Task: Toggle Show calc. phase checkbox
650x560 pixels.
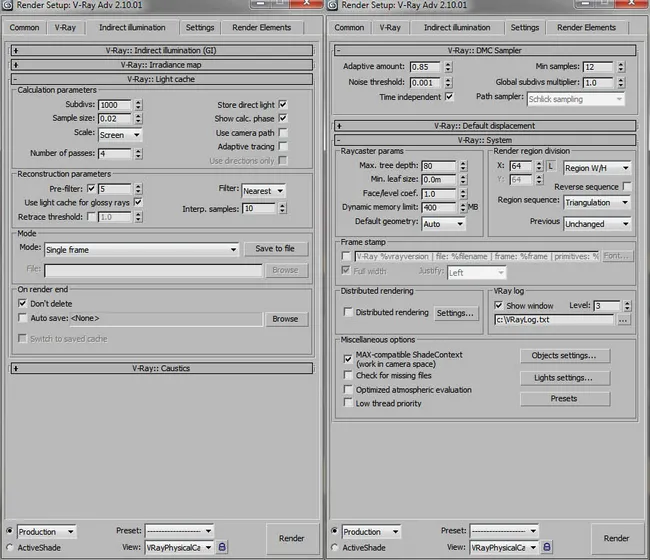Action: click(283, 118)
